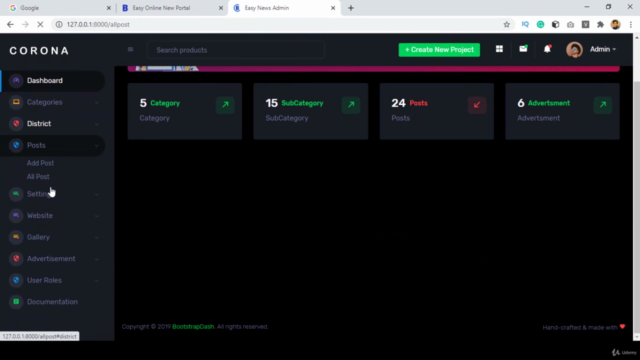
Task: Open the Dashboard sidebar item
Action: [x=53, y=80]
